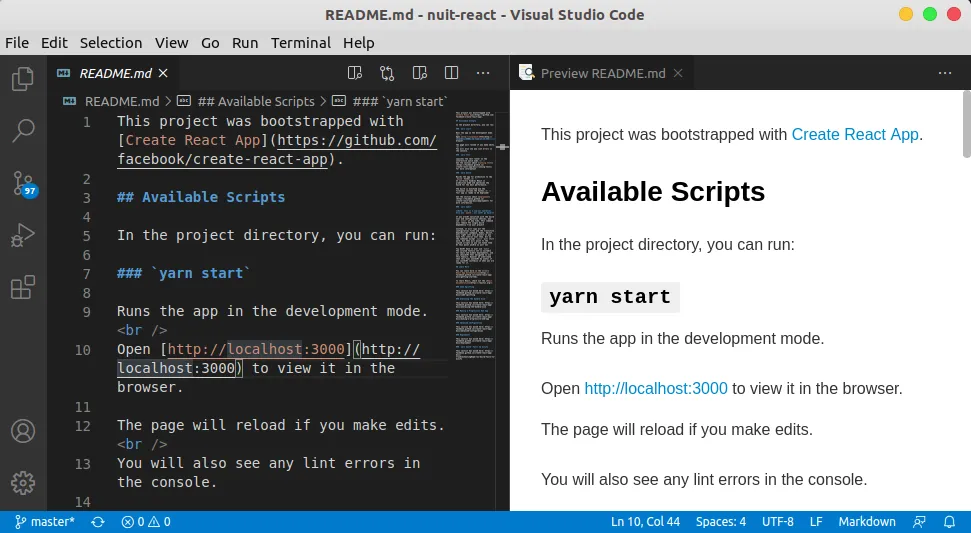The image size is (971, 533).
Task: Open editor More Actions menu for README.md
Action: 483,73
